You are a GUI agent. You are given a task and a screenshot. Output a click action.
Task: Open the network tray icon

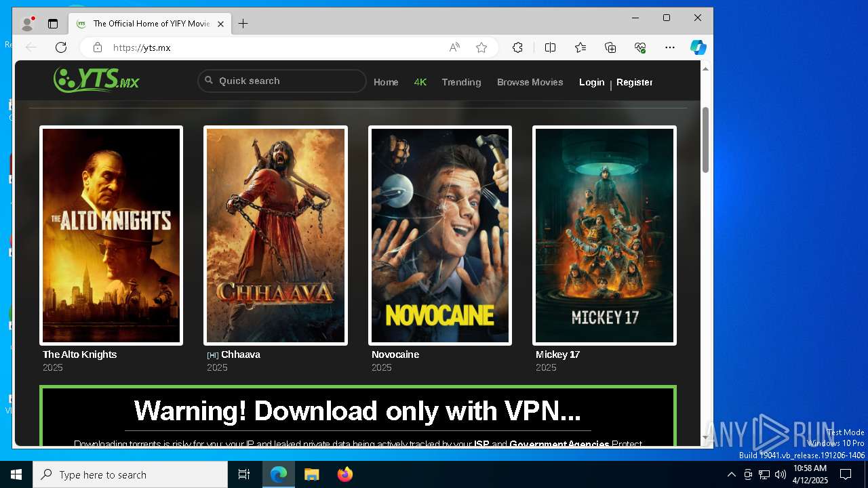tap(764, 474)
